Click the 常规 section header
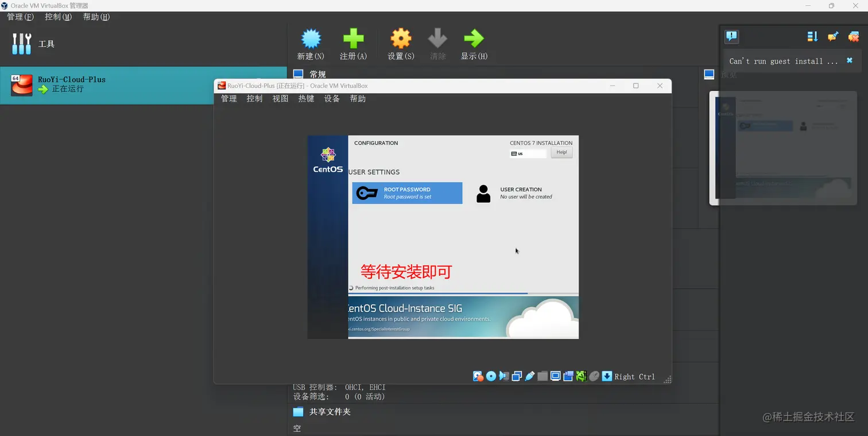Viewport: 868px width, 436px height. tap(317, 74)
